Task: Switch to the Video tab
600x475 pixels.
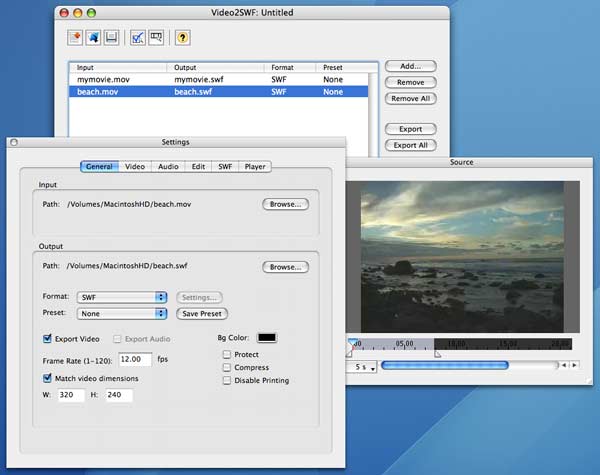Action: pos(135,167)
